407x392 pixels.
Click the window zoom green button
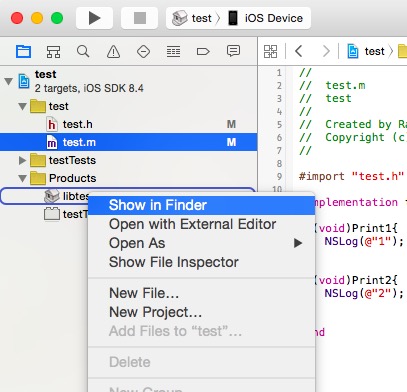[x=57, y=18]
